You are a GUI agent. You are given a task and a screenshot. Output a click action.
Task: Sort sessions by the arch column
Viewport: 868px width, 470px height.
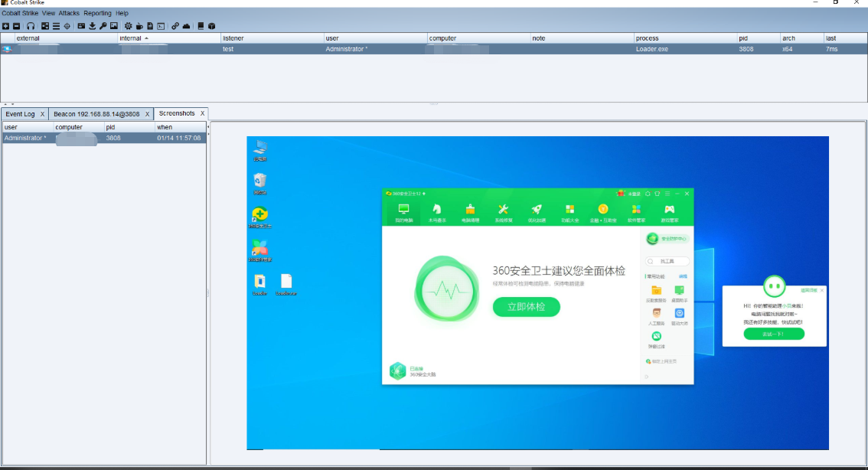[x=801, y=38]
